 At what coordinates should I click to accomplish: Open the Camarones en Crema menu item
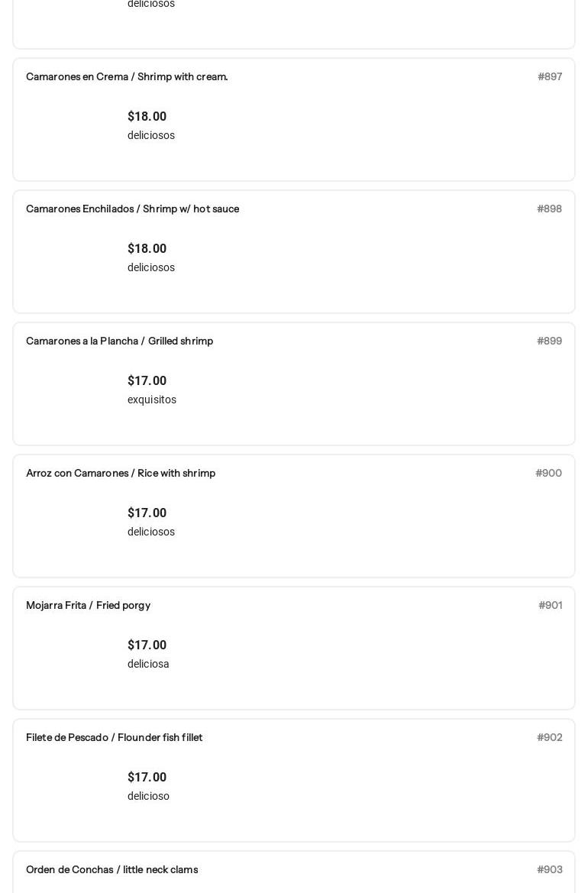click(127, 77)
